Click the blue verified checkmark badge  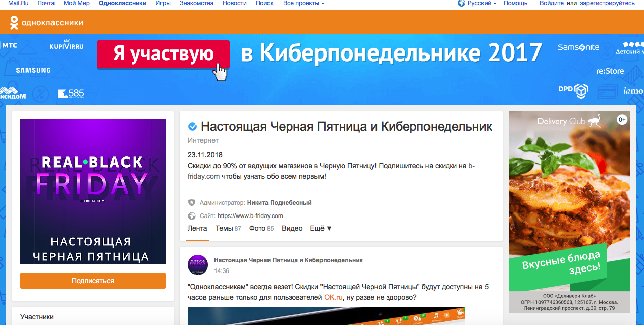(x=192, y=126)
